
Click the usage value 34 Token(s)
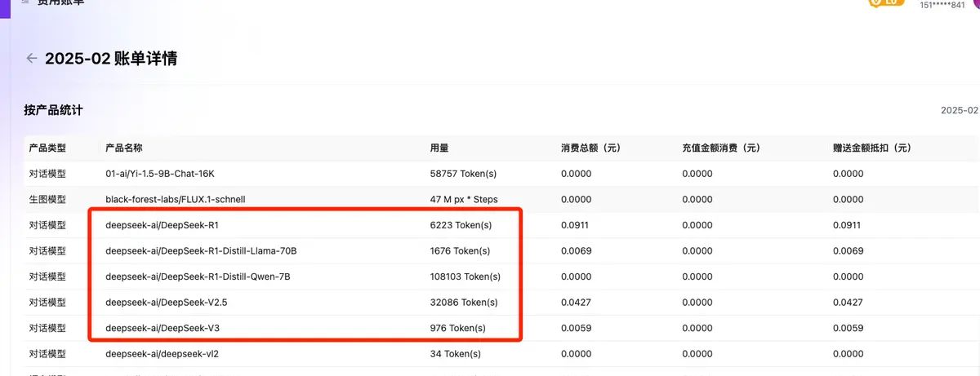click(456, 354)
